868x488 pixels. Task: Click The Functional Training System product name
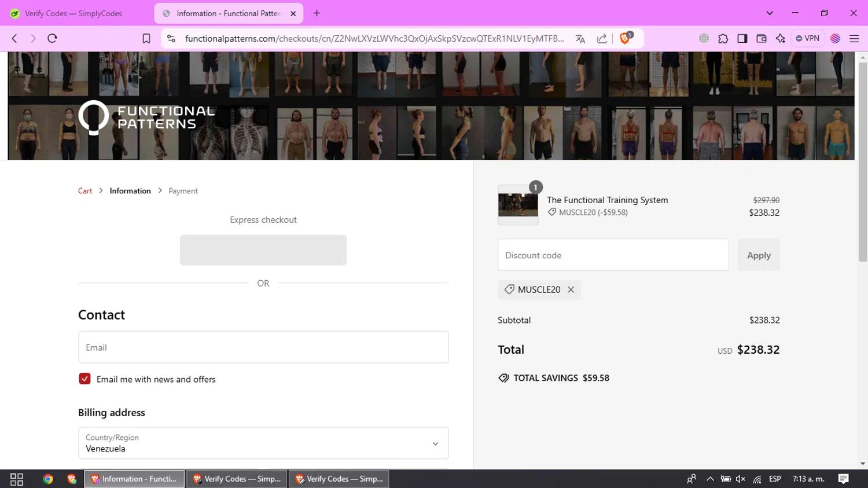tap(608, 200)
